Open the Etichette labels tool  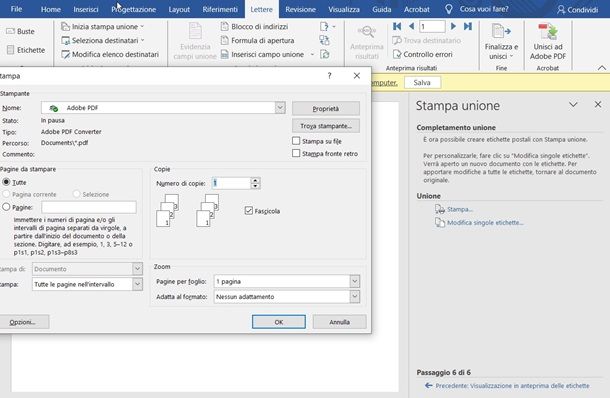pyautogui.click(x=26, y=50)
